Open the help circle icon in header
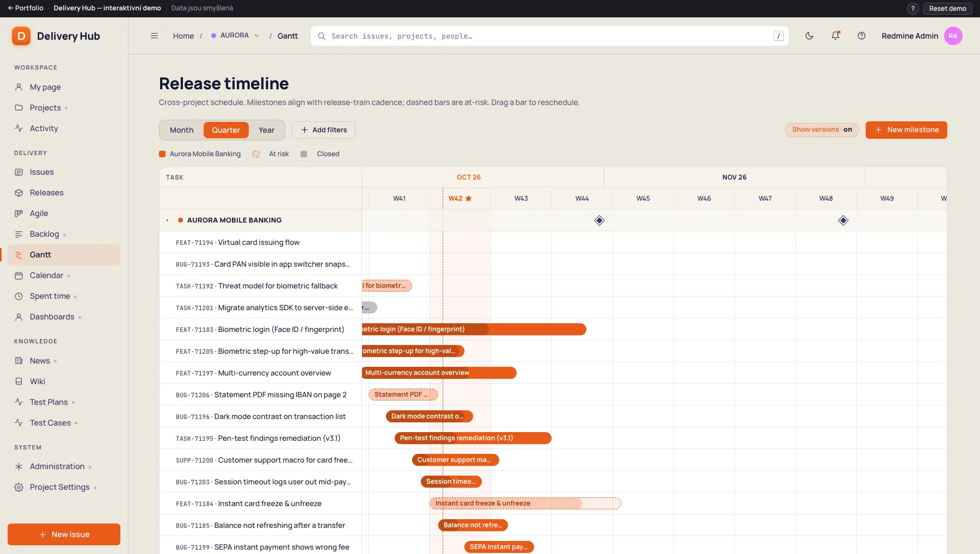Screen dimensions: 980x554 [x=861, y=36]
